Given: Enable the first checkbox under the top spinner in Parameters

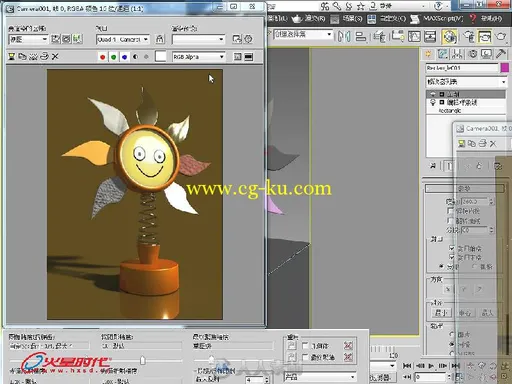Looking at the screenshot, I should (450, 211).
